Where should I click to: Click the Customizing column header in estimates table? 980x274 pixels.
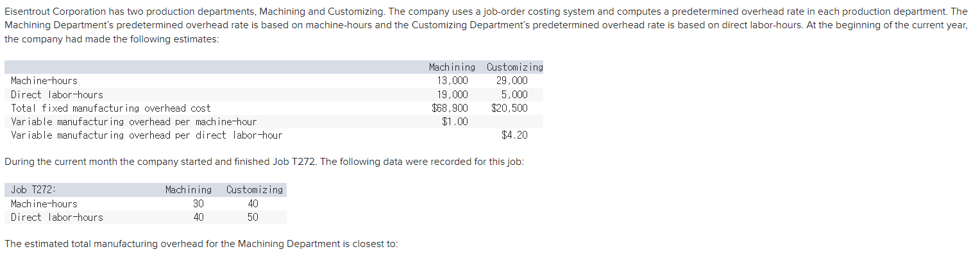tap(515, 67)
